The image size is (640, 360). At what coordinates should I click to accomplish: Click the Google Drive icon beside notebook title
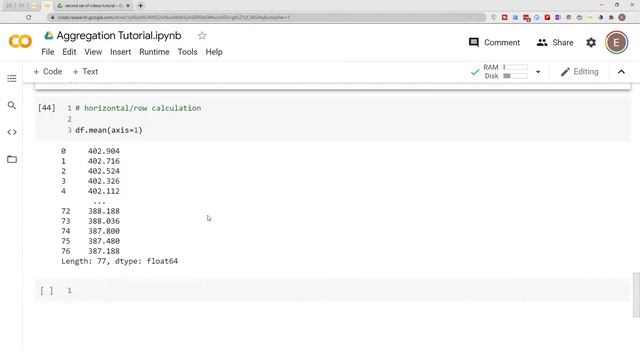pyautogui.click(x=49, y=36)
